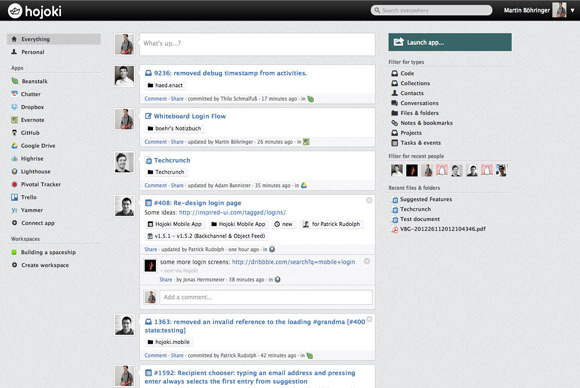580x388 pixels.
Task: Open the GitHub app in sidebar
Action: click(x=25, y=133)
